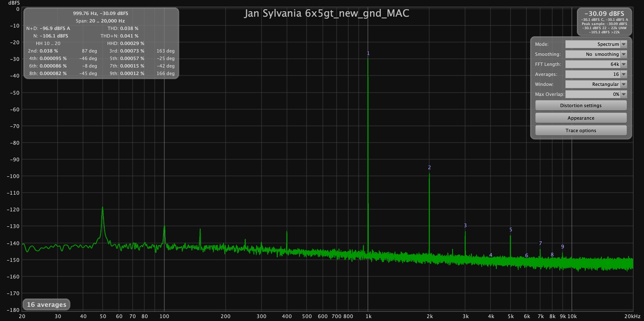Viewport: 644px width, 321px height.
Task: Click the Distortion settings button
Action: [581, 105]
